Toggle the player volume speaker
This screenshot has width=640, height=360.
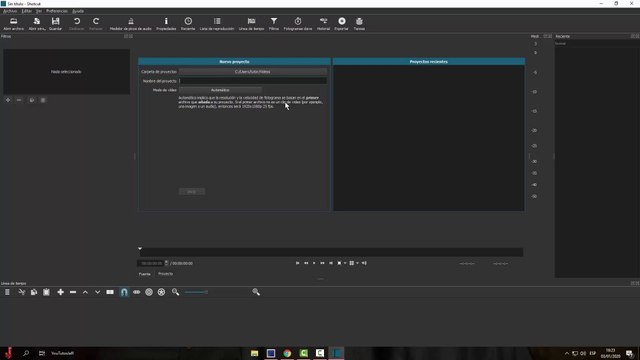coord(364,263)
